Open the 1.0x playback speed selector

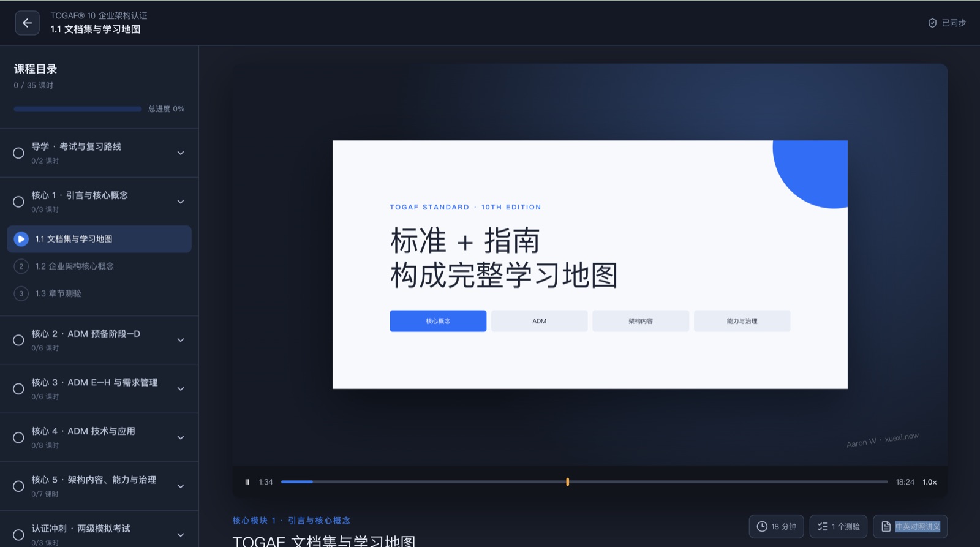point(930,482)
